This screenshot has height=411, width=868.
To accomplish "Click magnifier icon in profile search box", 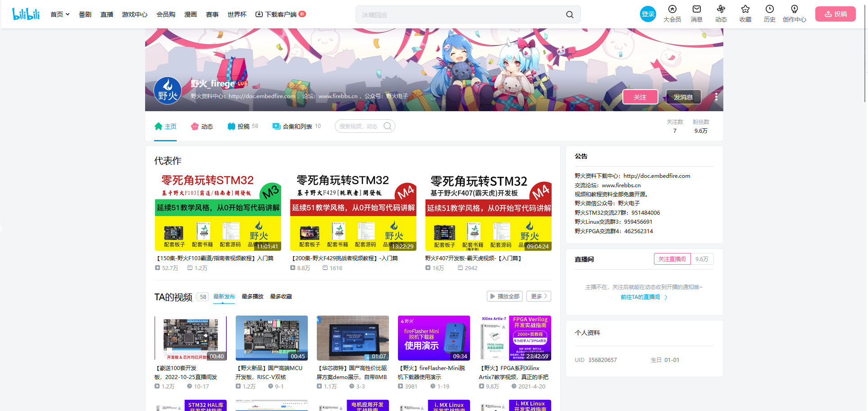I will tap(388, 126).
